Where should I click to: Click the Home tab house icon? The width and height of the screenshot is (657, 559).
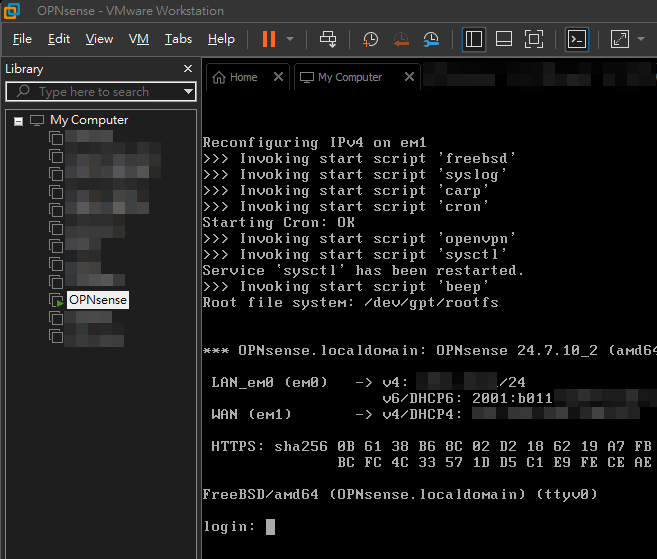[219, 78]
